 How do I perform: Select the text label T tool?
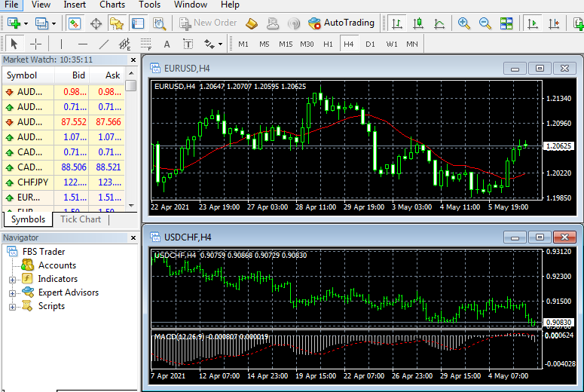coord(188,44)
